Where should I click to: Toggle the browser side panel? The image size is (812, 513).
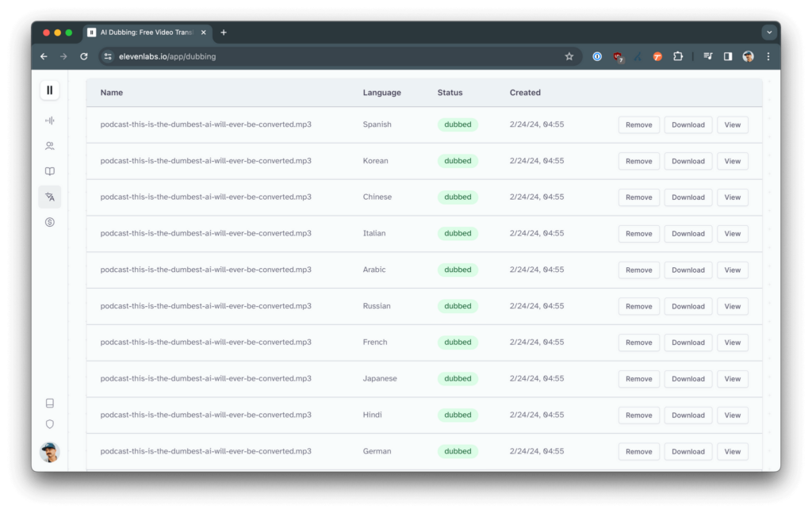pos(728,56)
